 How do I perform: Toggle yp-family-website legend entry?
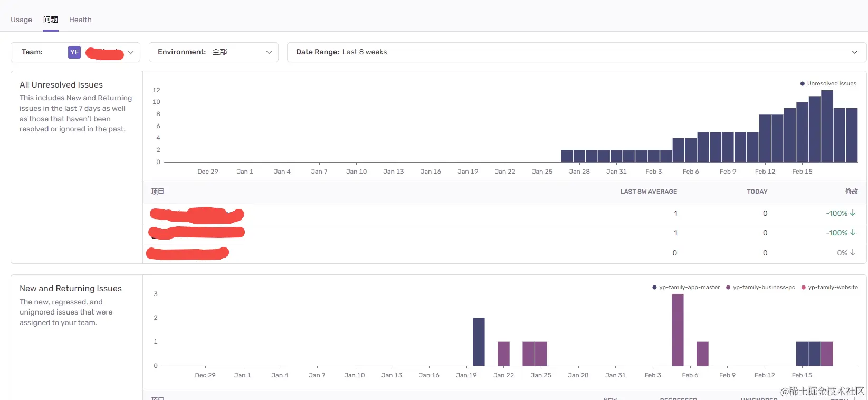pos(829,288)
